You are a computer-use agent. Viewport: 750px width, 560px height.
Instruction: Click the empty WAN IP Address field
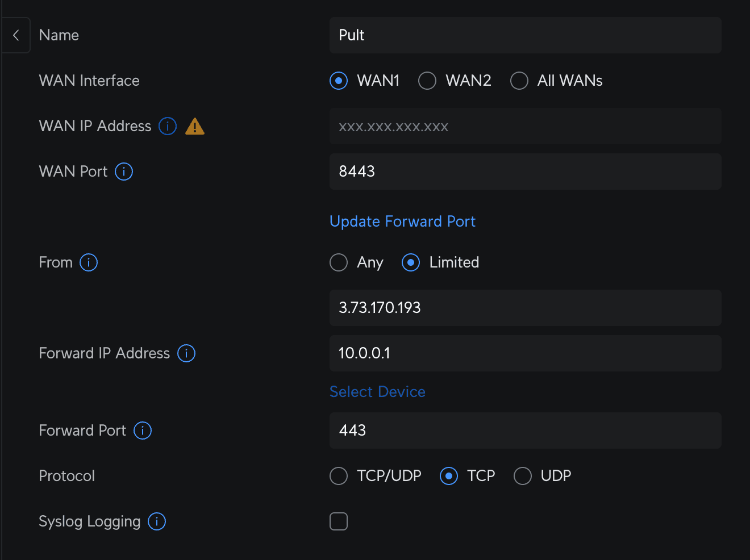pyautogui.click(x=525, y=126)
